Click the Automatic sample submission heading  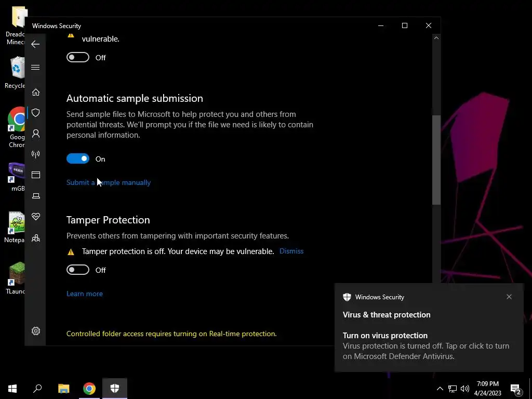point(135,98)
